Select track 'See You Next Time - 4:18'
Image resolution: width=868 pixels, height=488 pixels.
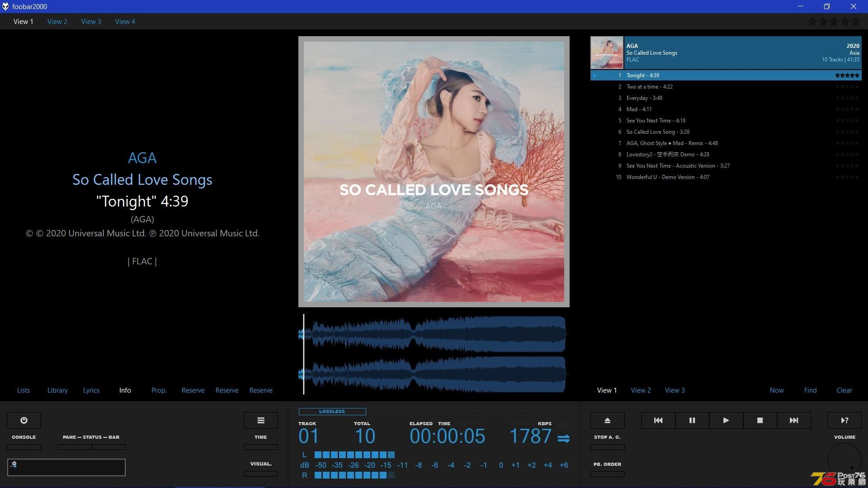pos(726,121)
